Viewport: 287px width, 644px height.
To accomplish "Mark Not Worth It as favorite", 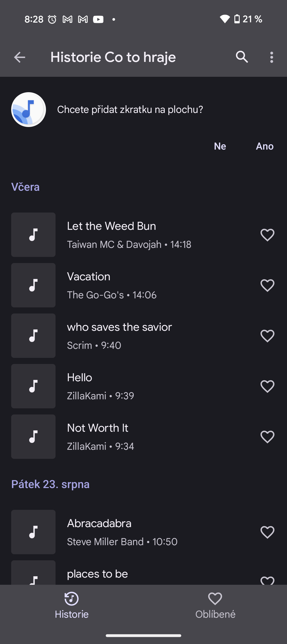I will click(x=267, y=437).
